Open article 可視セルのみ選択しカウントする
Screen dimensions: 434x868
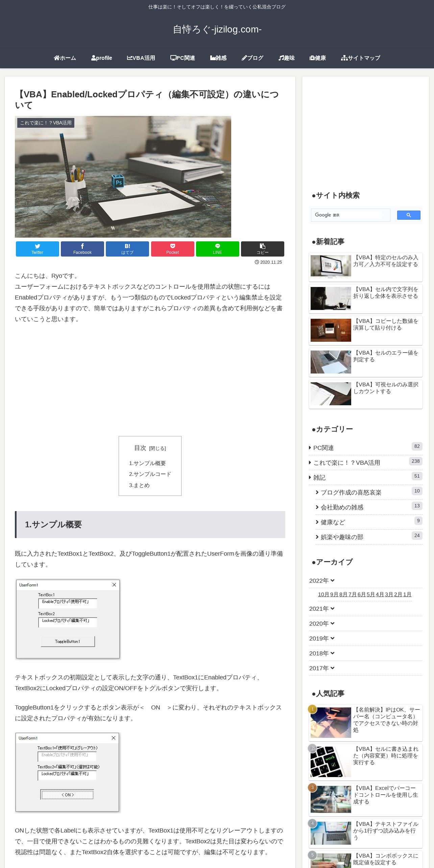coord(366,394)
